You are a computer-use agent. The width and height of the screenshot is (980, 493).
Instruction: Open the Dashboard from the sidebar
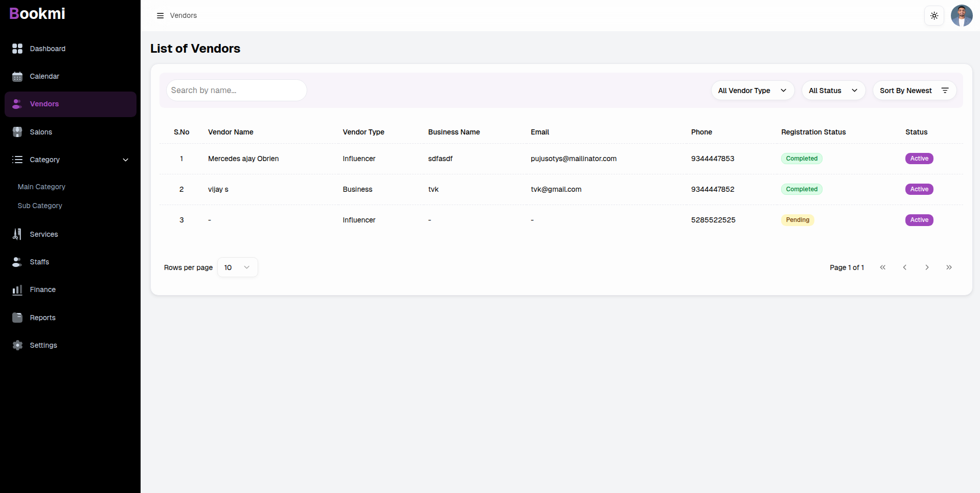47,49
